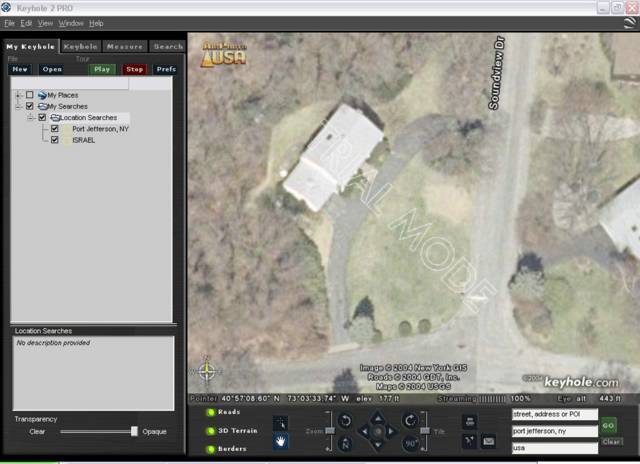Image resolution: width=640 pixels, height=464 pixels.
Task: Check the My Places checkbox
Action: click(29, 95)
